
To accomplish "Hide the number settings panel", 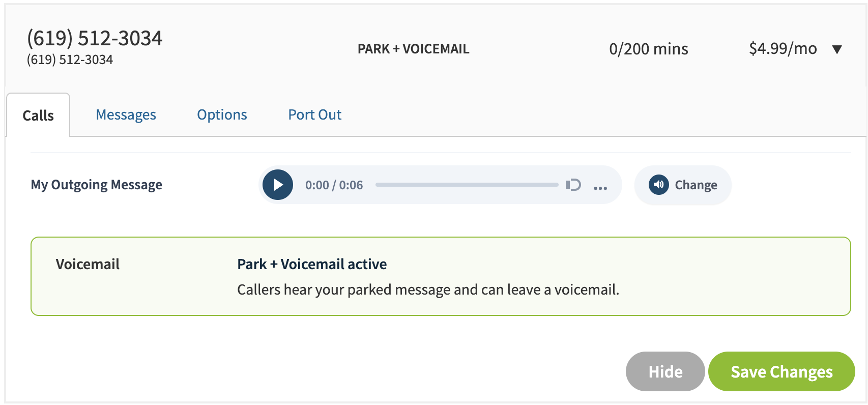I will (666, 371).
